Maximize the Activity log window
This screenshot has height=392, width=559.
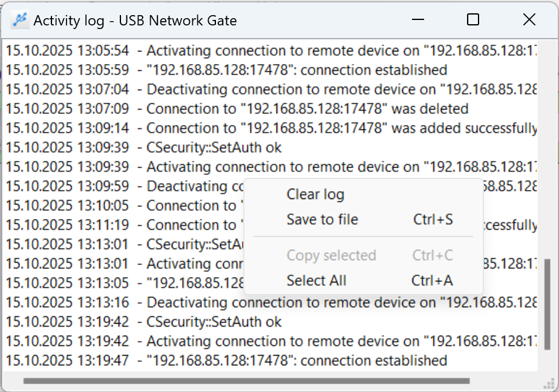(473, 20)
